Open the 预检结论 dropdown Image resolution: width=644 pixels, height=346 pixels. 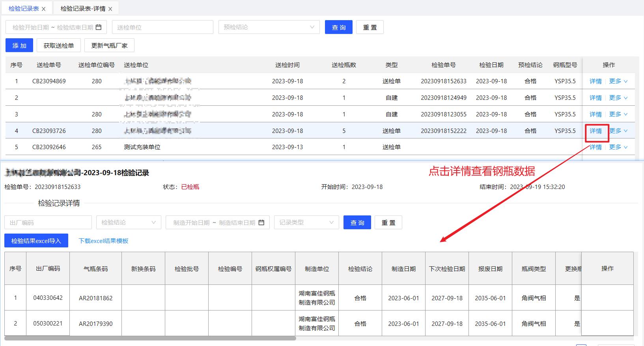point(269,27)
